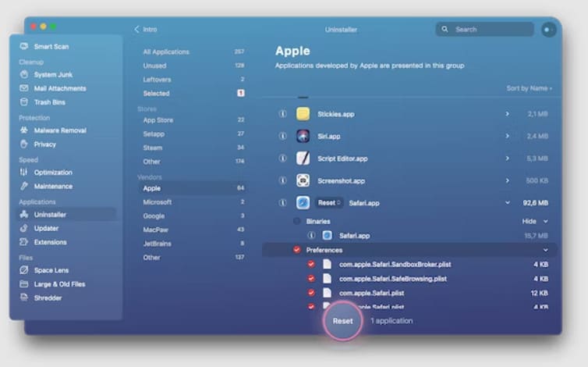The image size is (588, 367).
Task: Open Malware Removal in the sidebar
Action: point(59,130)
